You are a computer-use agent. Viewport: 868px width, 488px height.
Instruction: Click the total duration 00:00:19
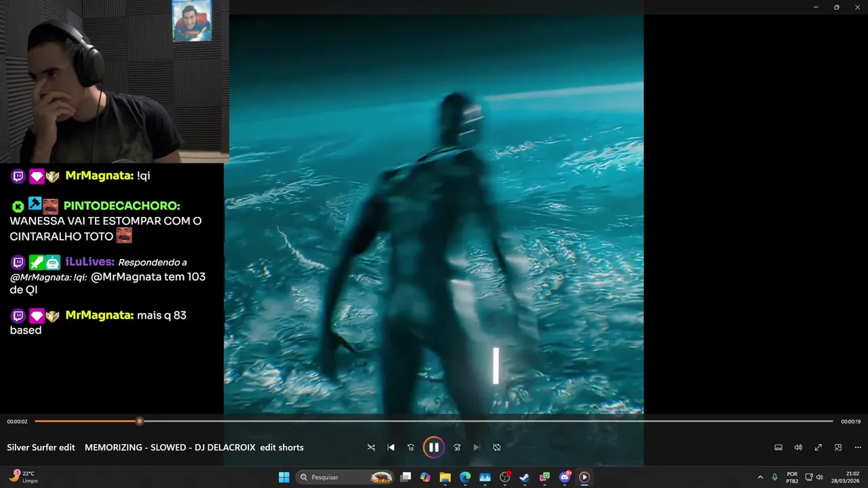850,422
